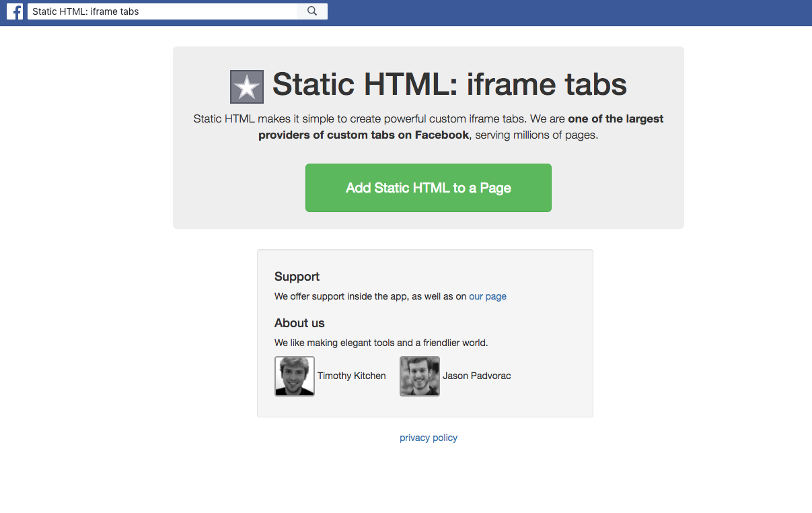The height and width of the screenshot is (513, 812).
Task: Focus the Facebook search input field
Action: (162, 11)
